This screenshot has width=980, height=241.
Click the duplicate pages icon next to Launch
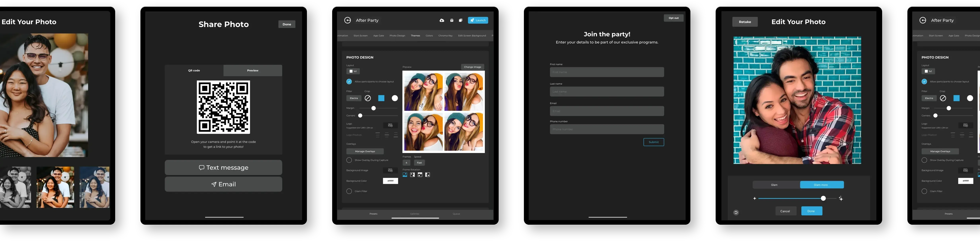click(460, 20)
